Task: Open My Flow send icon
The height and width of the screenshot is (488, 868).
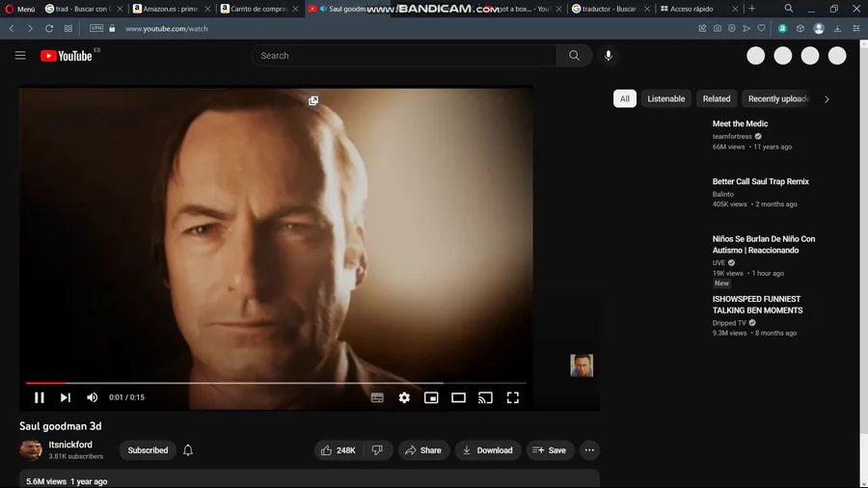Action: (746, 28)
